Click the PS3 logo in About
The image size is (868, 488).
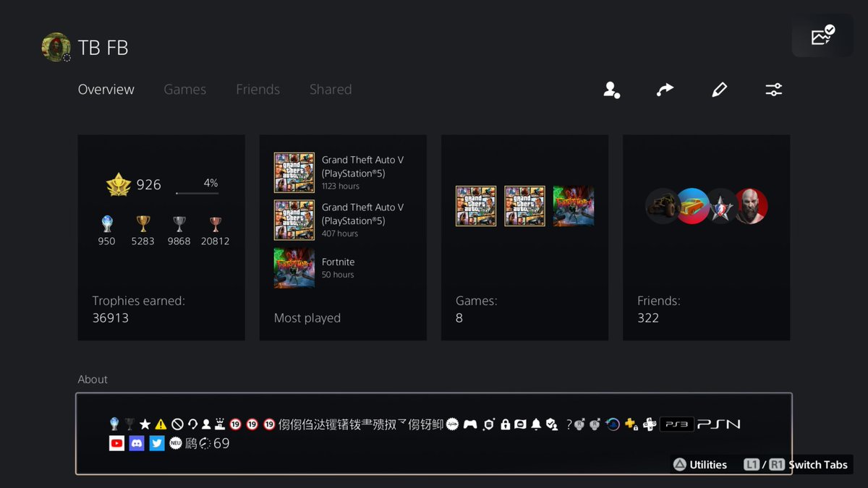676,424
